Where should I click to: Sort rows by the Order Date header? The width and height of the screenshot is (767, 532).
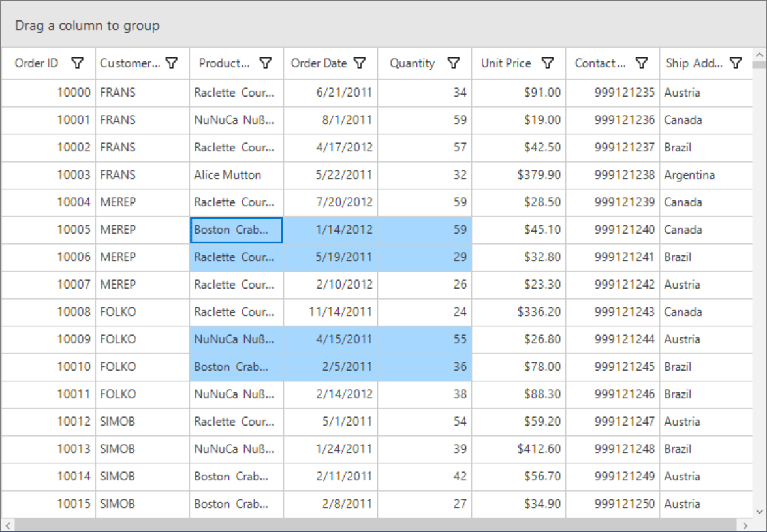pos(319,63)
